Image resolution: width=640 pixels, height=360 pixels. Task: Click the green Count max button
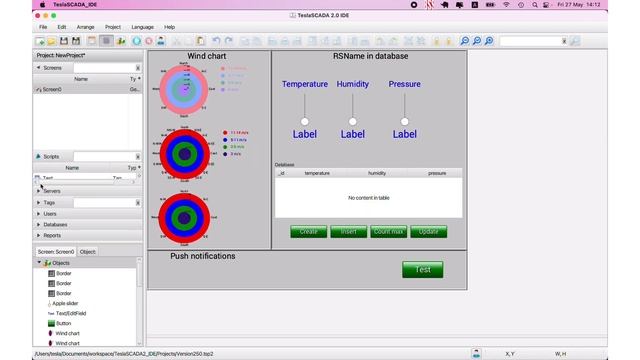389,231
